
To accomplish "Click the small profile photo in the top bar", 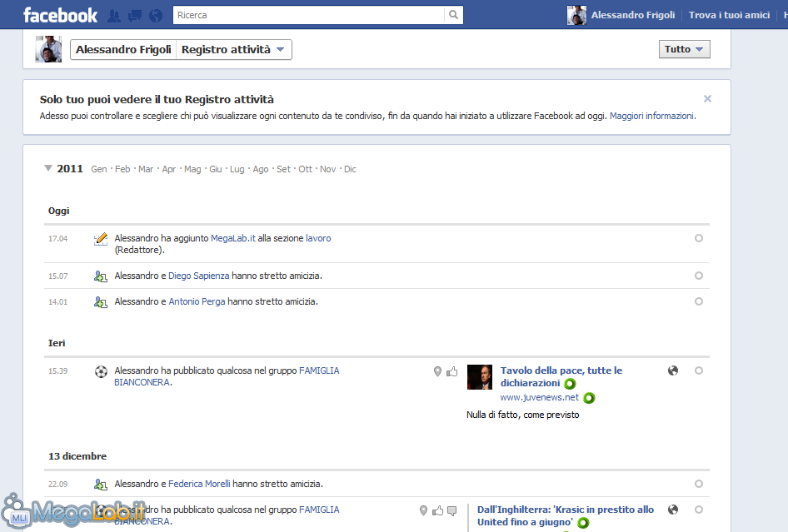I will [x=576, y=15].
